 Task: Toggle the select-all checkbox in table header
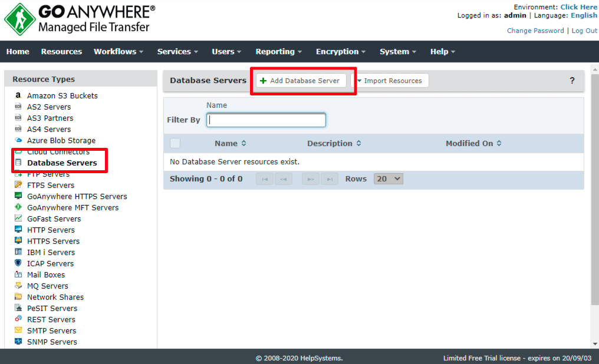175,143
